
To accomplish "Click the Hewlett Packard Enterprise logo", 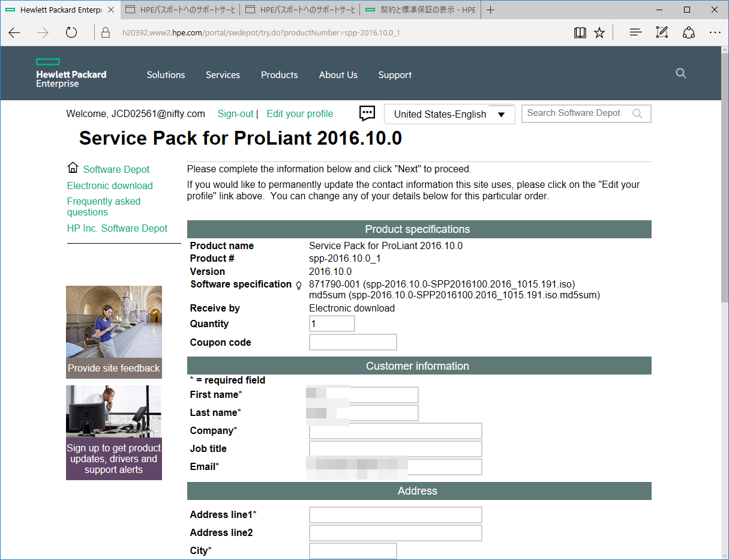I will pos(71,74).
